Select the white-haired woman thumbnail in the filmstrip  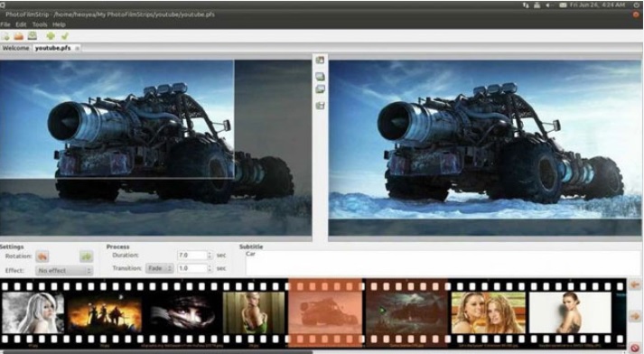[33, 312]
